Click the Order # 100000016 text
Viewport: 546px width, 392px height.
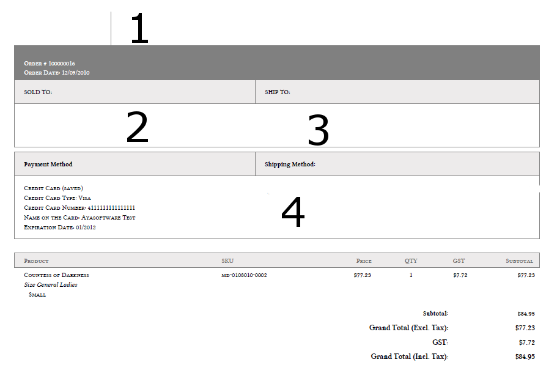(50, 64)
